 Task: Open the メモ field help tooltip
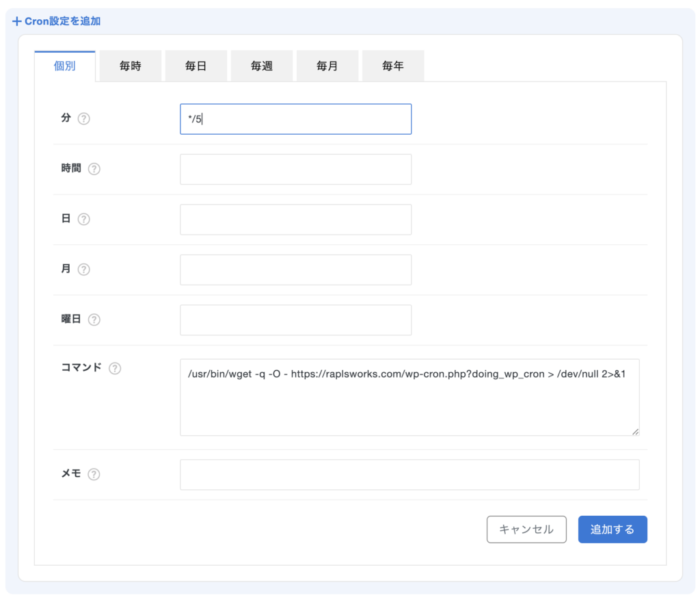(x=94, y=474)
